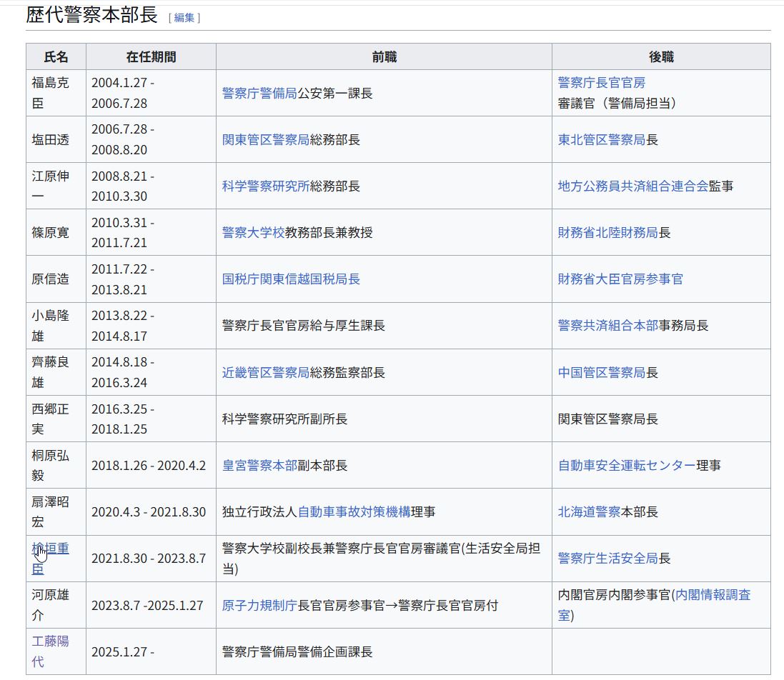Open the 財務省大臣官房参事官 link
The width and height of the screenshot is (784, 680).
(620, 279)
